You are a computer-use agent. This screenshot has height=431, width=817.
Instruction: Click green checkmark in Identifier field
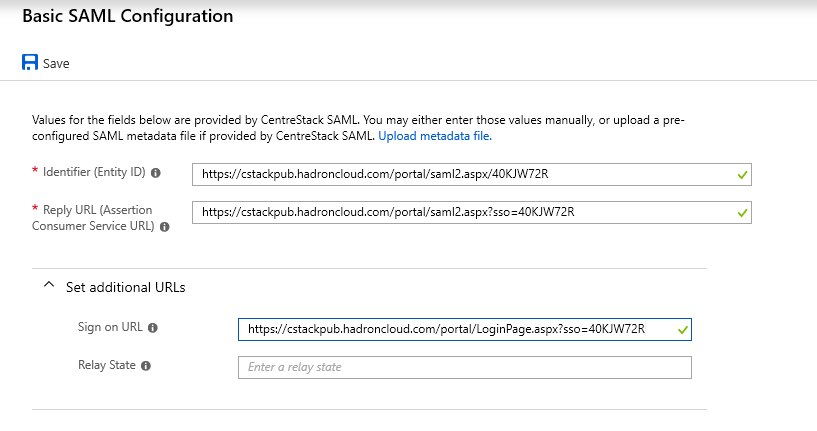742,175
